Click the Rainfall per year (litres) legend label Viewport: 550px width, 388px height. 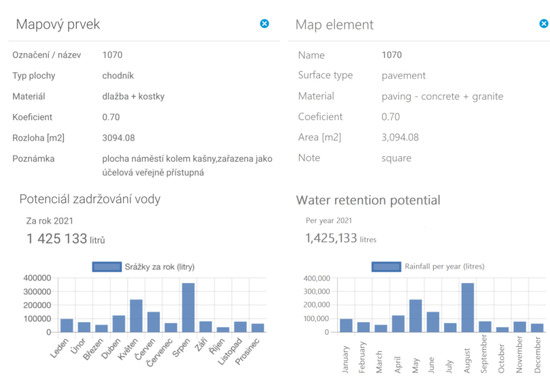pyautogui.click(x=444, y=266)
